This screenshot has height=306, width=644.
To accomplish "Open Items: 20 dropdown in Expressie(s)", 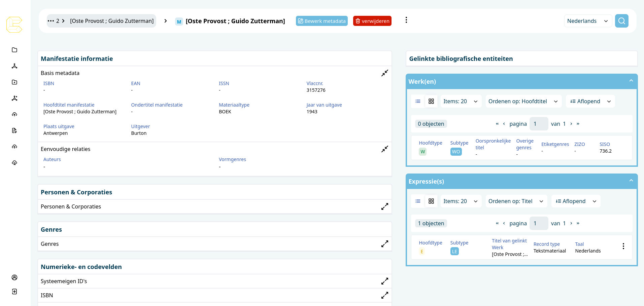I will 461,201.
